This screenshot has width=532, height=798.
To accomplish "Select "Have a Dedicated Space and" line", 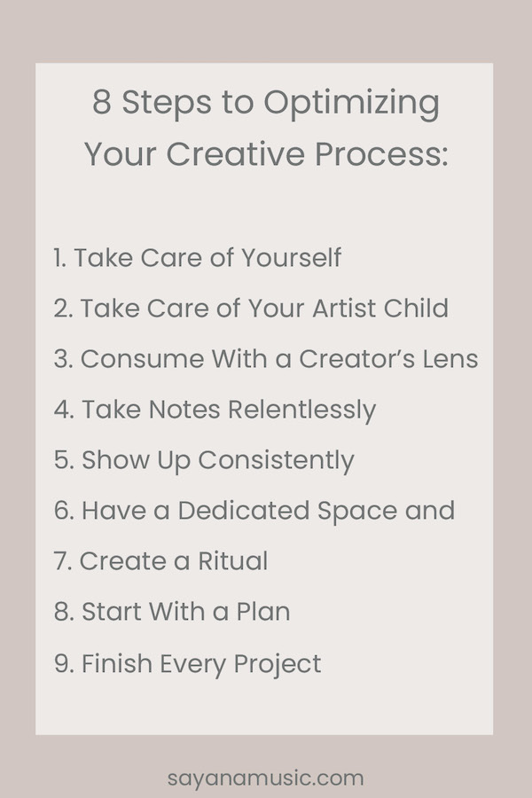I will point(254,511).
